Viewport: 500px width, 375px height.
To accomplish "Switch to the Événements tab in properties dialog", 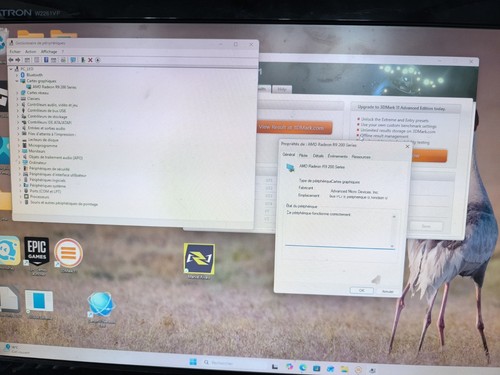I will click(x=337, y=156).
